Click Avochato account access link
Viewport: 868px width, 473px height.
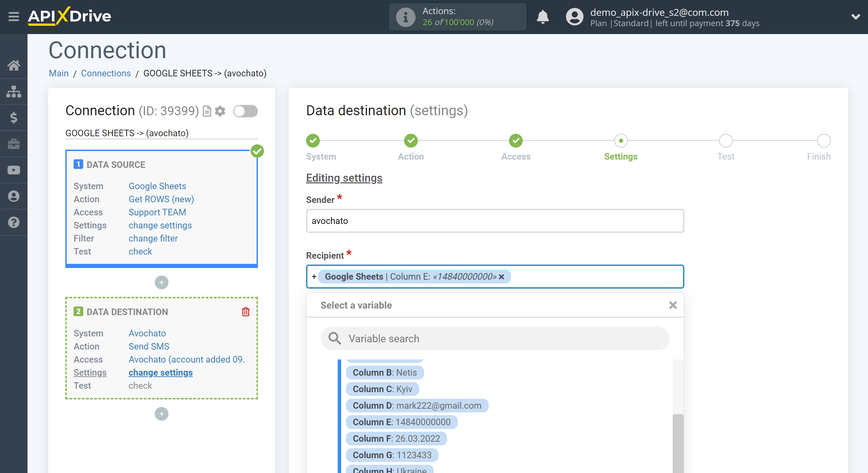tap(187, 359)
